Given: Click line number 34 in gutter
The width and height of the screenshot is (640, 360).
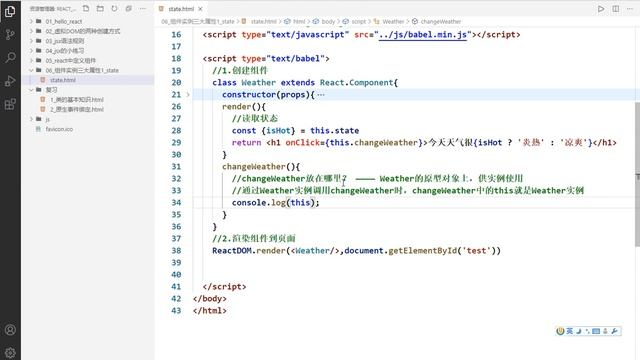Looking at the screenshot, I should (176, 202).
